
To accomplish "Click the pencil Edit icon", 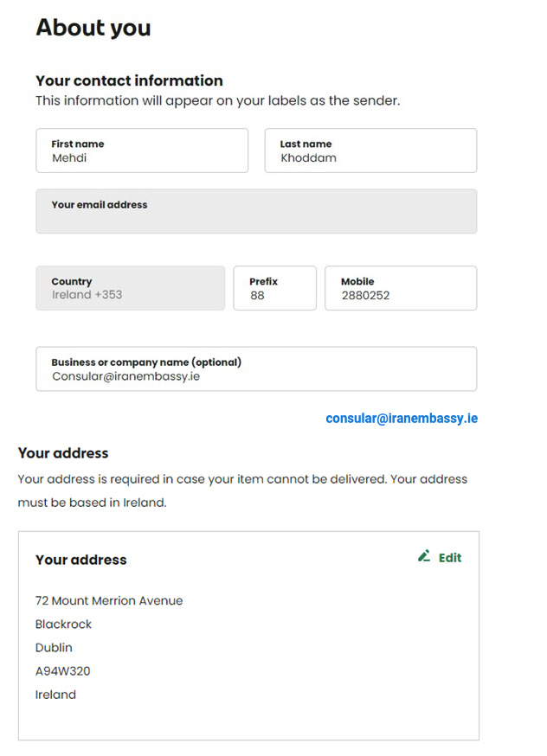I will pos(424,556).
